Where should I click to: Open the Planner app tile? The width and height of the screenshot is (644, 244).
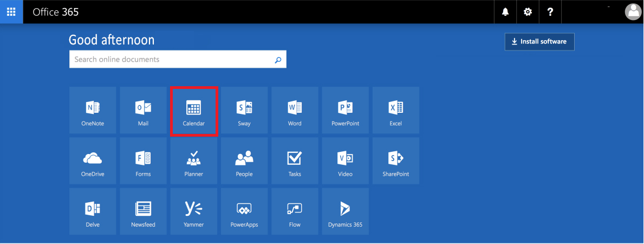194,161
